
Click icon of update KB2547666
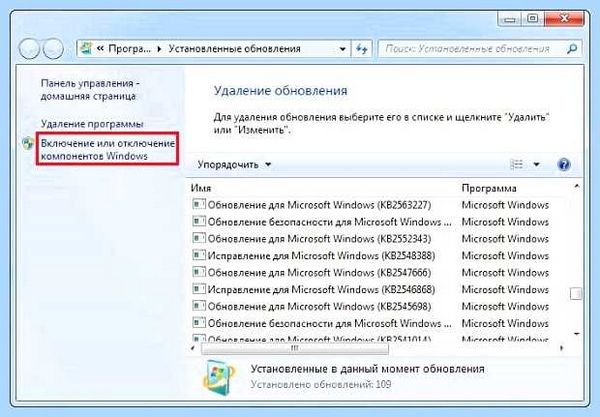click(x=199, y=272)
